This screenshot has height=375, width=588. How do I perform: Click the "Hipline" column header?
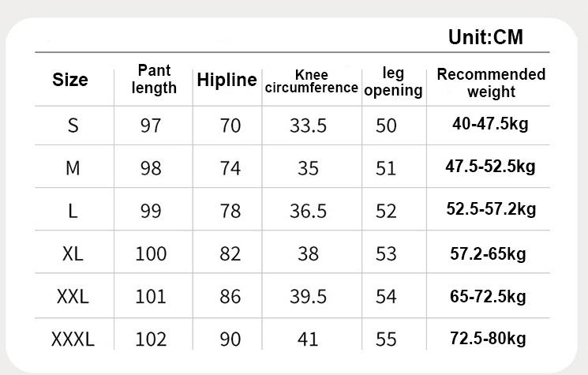(227, 80)
